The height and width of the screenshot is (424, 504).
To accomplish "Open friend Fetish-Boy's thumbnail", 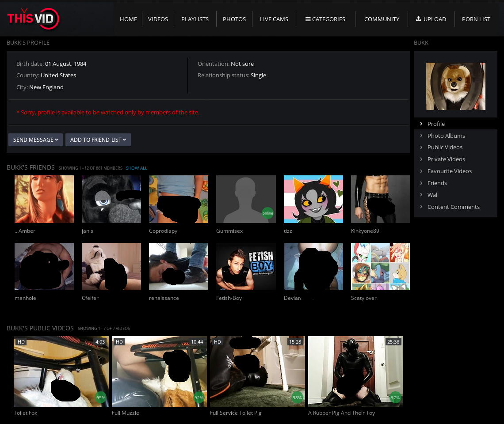I will [x=246, y=267].
